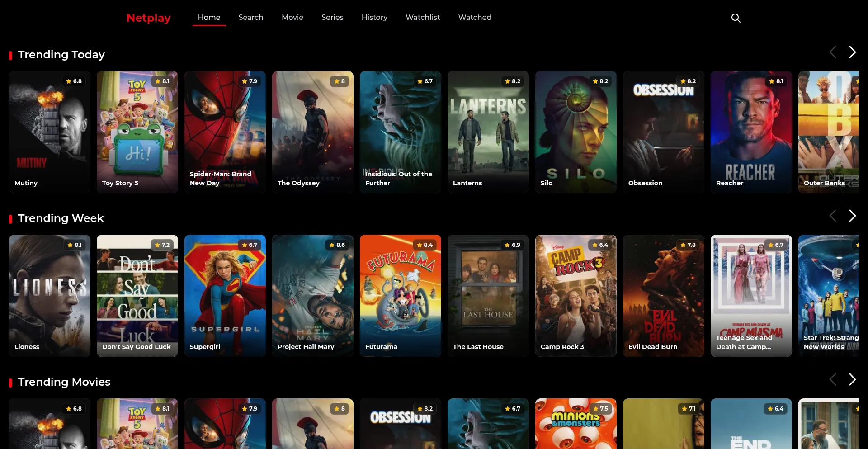Viewport: 868px width, 449px height.
Task: Open the search magnifier icon
Action: pyautogui.click(x=736, y=18)
